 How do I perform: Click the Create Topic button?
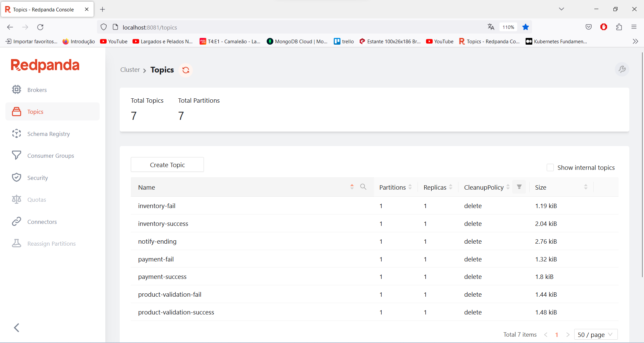click(167, 165)
